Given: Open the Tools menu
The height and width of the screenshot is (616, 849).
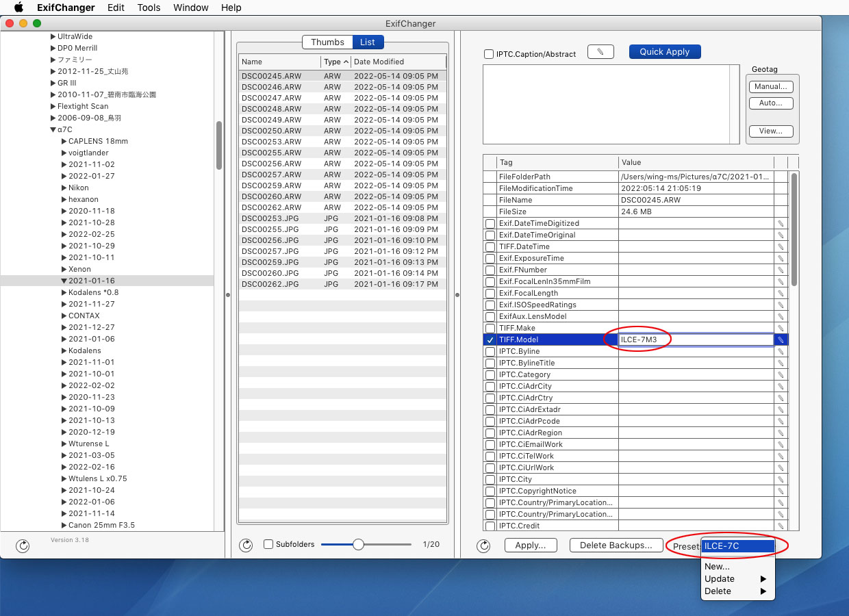Looking at the screenshot, I should pos(149,8).
